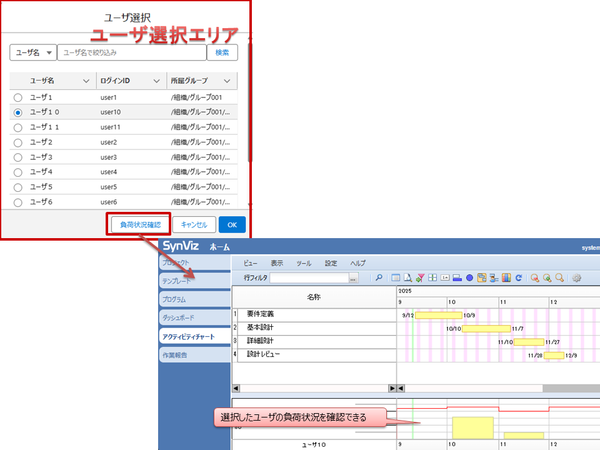Click the ユーザ名で絞り込み search input field
The image size is (600, 450).
click(132, 53)
